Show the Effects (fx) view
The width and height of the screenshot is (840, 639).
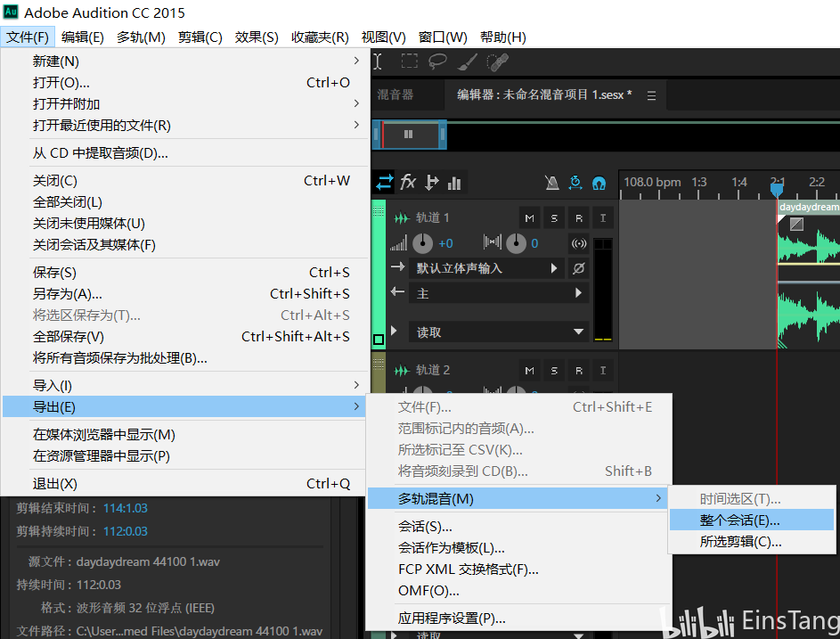pos(408,183)
